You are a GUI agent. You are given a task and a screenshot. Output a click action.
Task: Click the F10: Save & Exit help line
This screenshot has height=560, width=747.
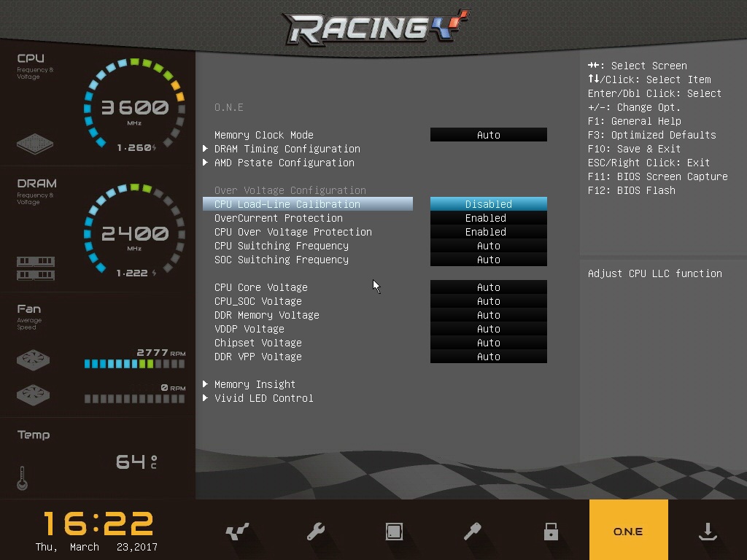pyautogui.click(x=634, y=149)
